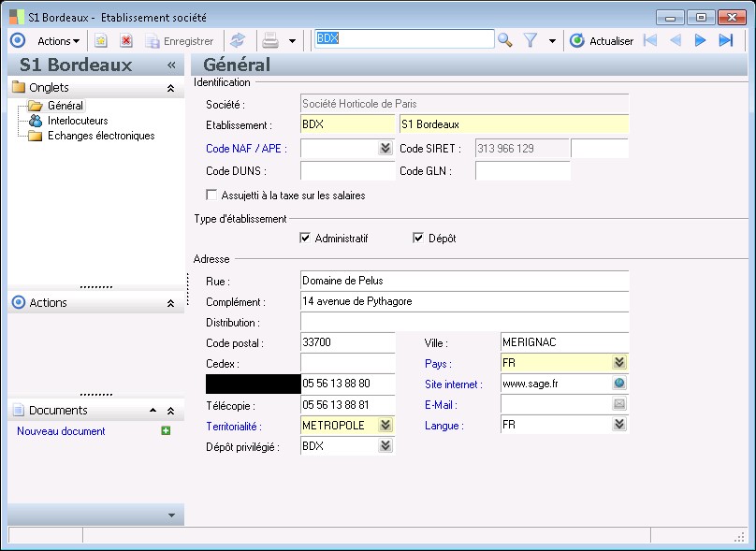Click the Actualiser button

point(602,40)
